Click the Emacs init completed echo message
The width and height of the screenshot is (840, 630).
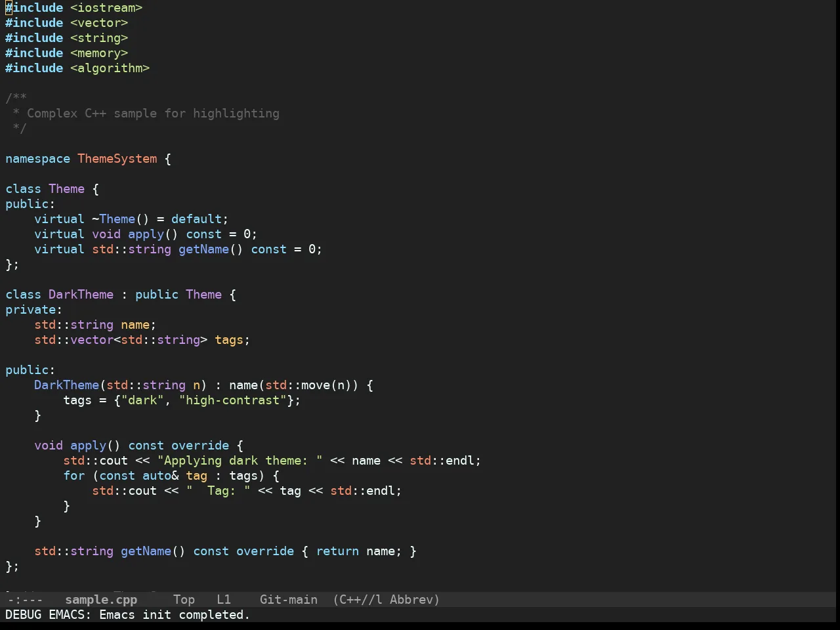click(128, 615)
